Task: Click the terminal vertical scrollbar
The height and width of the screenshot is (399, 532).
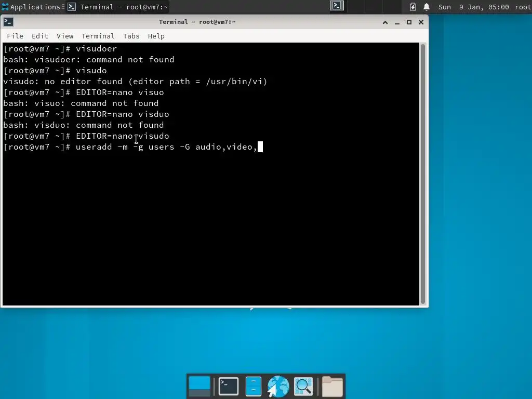Action: 423,174
